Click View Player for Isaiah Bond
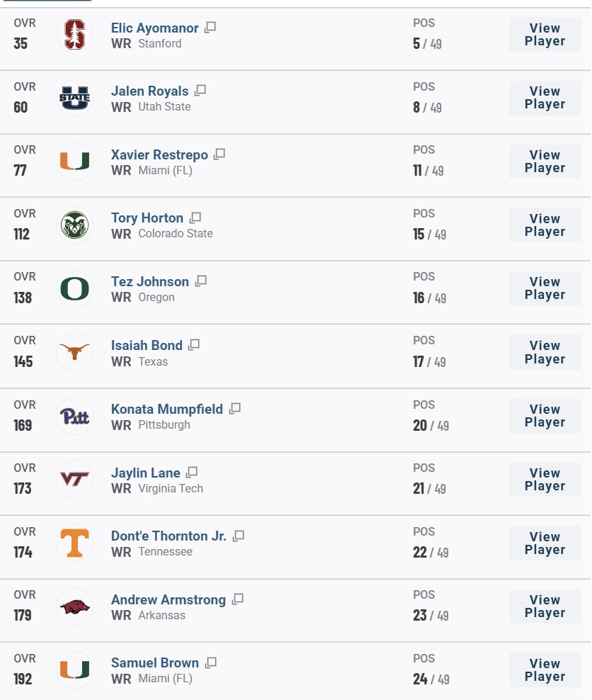The image size is (592, 700). tap(545, 352)
